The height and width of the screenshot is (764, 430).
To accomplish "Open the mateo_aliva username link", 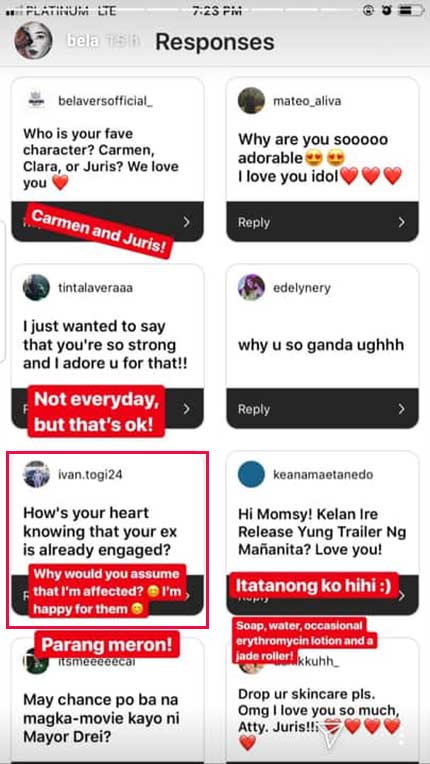I will [x=307, y=101].
